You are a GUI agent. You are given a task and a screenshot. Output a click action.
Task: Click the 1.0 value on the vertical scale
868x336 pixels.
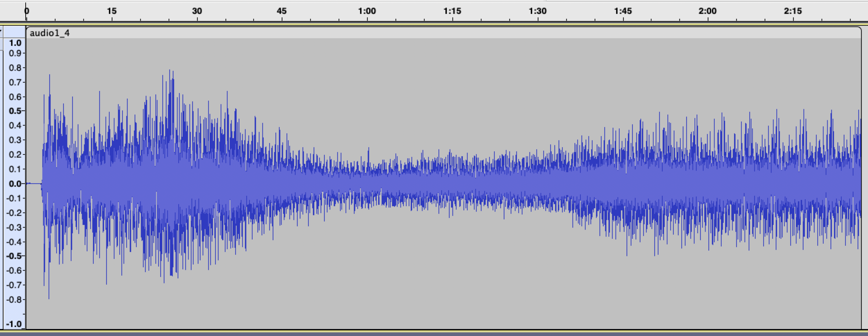(x=15, y=43)
